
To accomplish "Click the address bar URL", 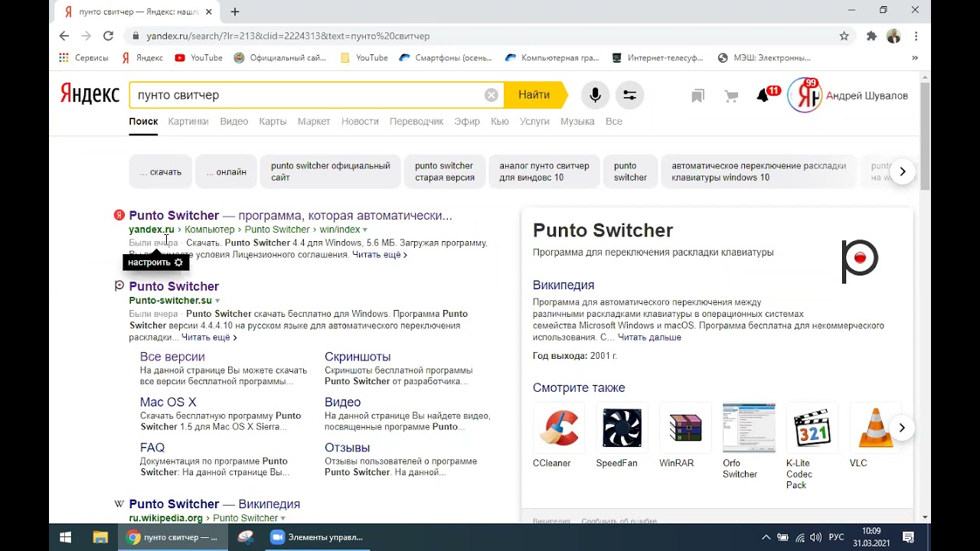I will 288,36.
